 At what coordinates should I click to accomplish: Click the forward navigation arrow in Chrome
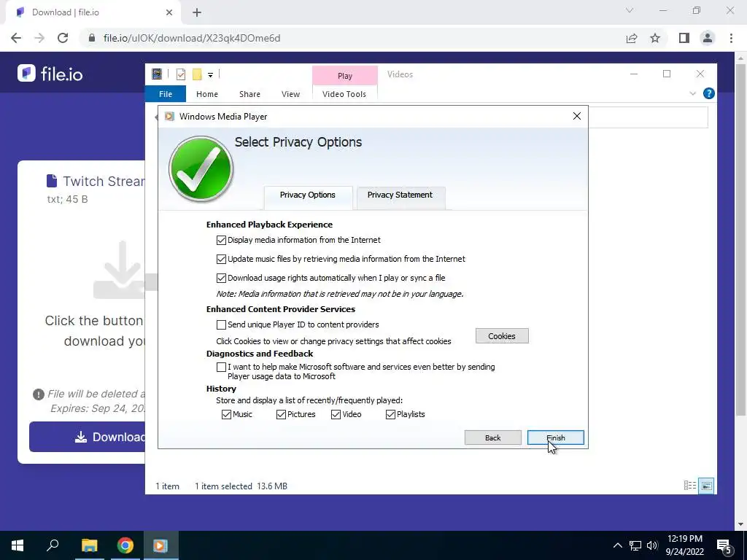tap(39, 38)
